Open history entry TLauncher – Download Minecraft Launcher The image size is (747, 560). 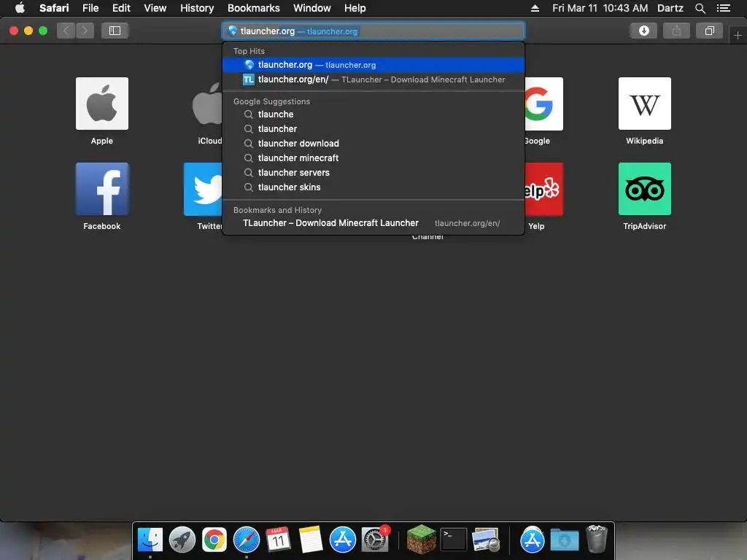tap(373, 223)
